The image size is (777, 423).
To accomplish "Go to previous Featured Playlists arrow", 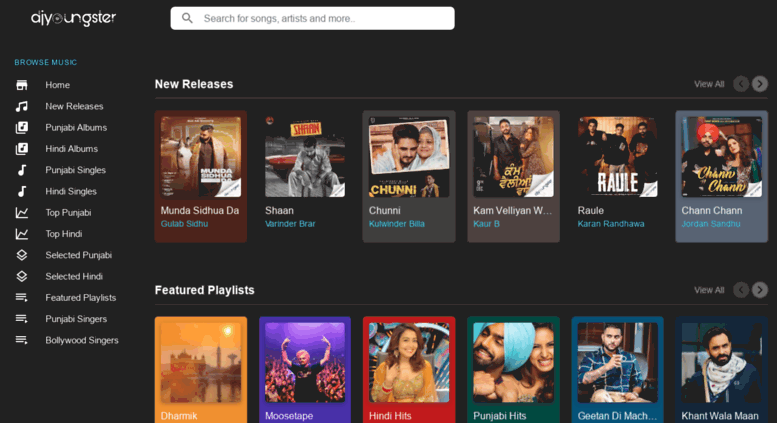I will coord(741,290).
